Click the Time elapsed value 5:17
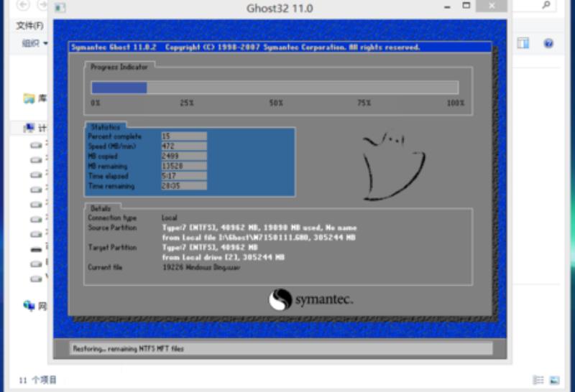 pos(184,176)
